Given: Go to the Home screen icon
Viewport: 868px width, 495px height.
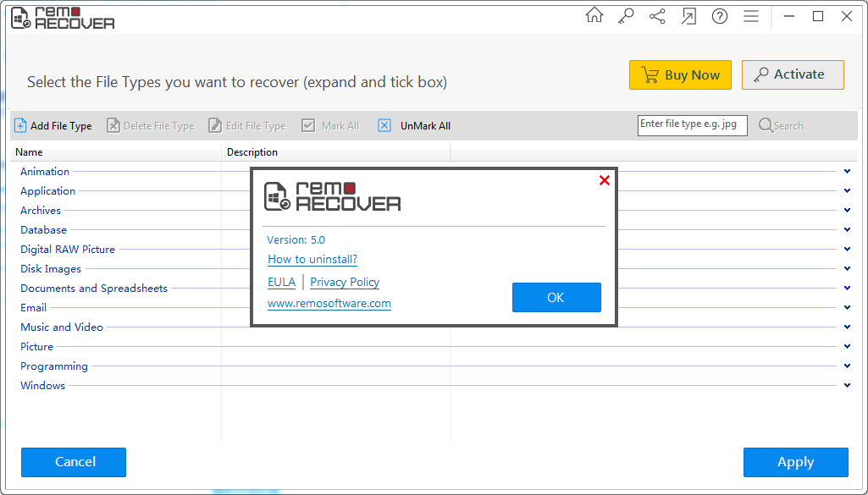Looking at the screenshot, I should 594,15.
